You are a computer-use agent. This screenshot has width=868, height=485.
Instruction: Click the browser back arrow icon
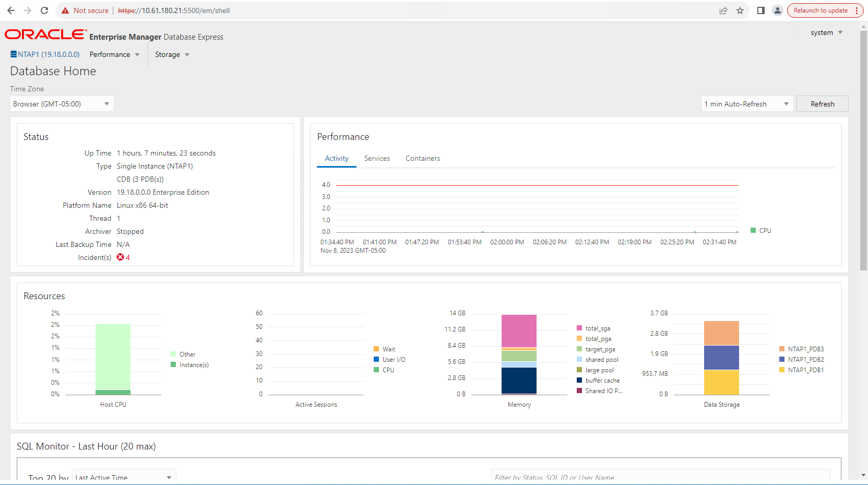tap(11, 10)
